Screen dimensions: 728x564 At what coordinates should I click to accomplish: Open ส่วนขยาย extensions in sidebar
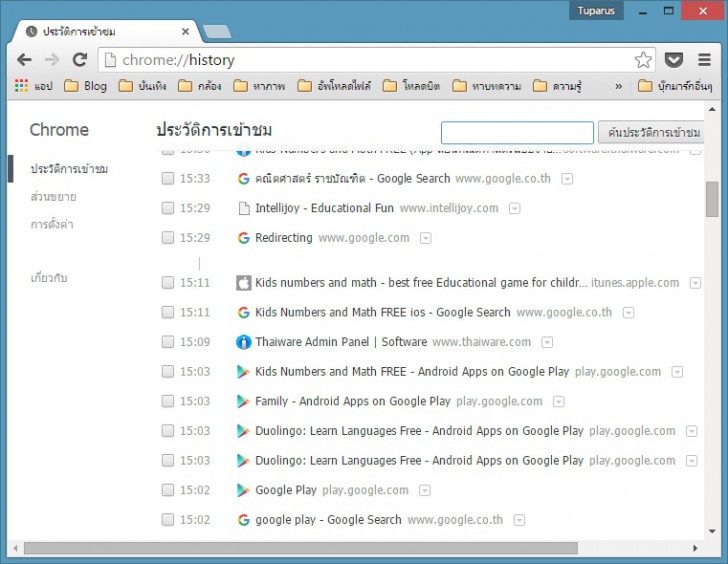[x=53, y=197]
